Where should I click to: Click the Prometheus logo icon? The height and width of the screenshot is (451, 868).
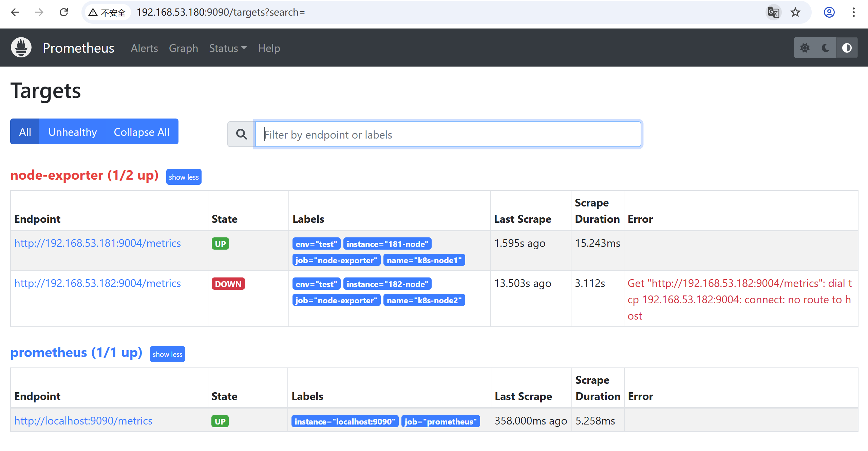click(x=21, y=47)
